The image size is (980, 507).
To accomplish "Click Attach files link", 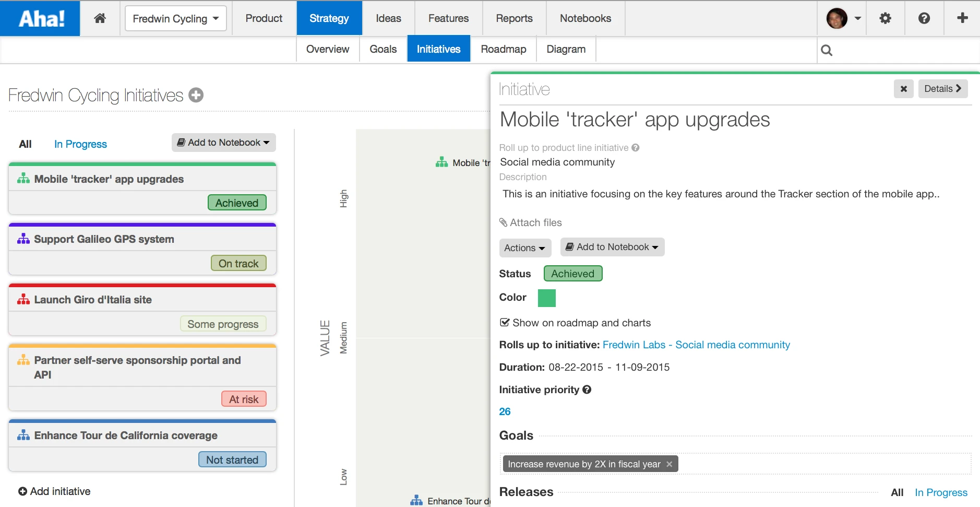I will tap(530, 222).
